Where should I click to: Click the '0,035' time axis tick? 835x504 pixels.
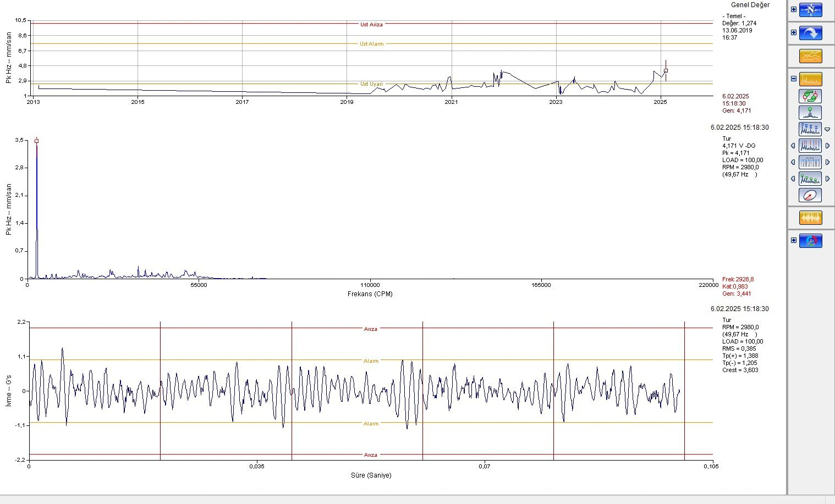coord(257,467)
